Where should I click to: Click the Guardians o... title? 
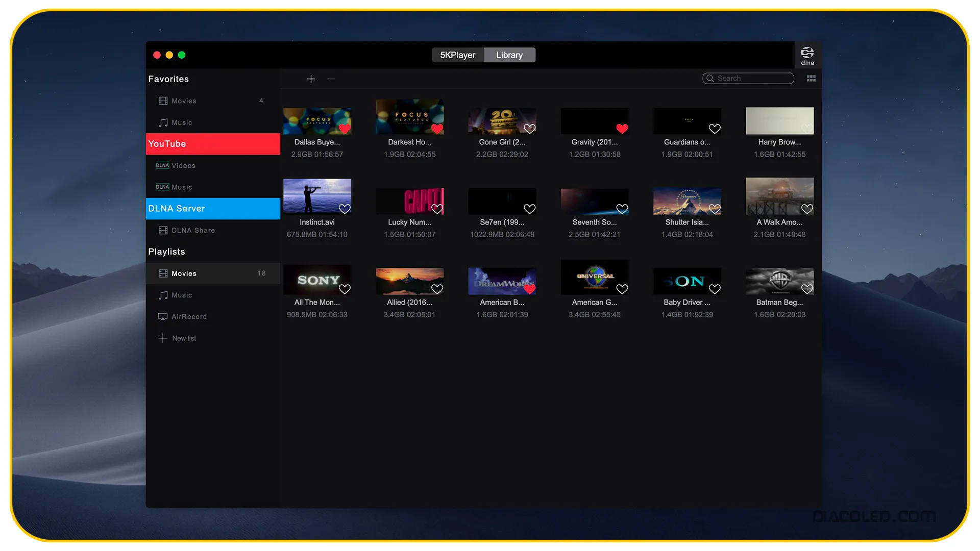[687, 142]
